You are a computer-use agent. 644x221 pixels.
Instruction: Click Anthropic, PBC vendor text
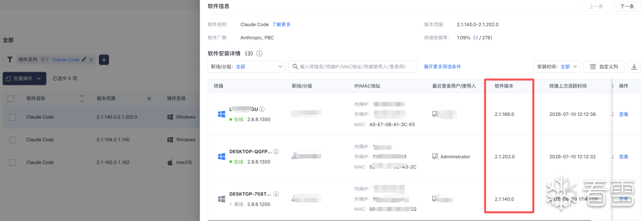[x=257, y=38]
